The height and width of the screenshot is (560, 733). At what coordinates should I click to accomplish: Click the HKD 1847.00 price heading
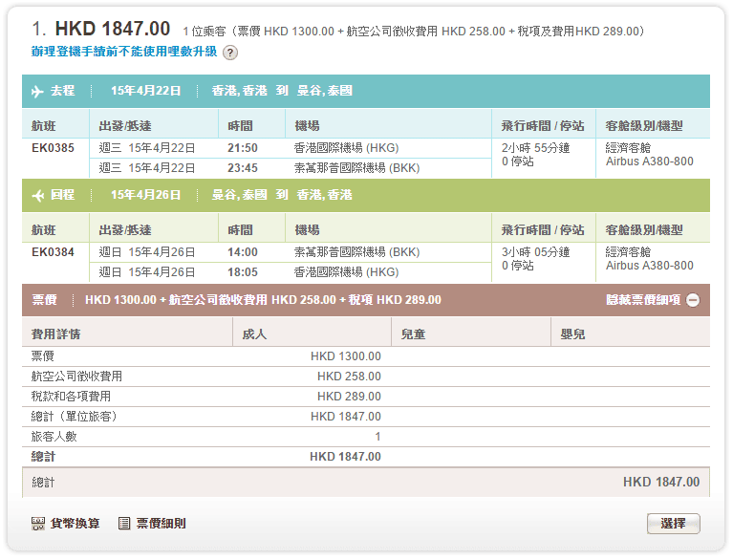[x=113, y=30]
